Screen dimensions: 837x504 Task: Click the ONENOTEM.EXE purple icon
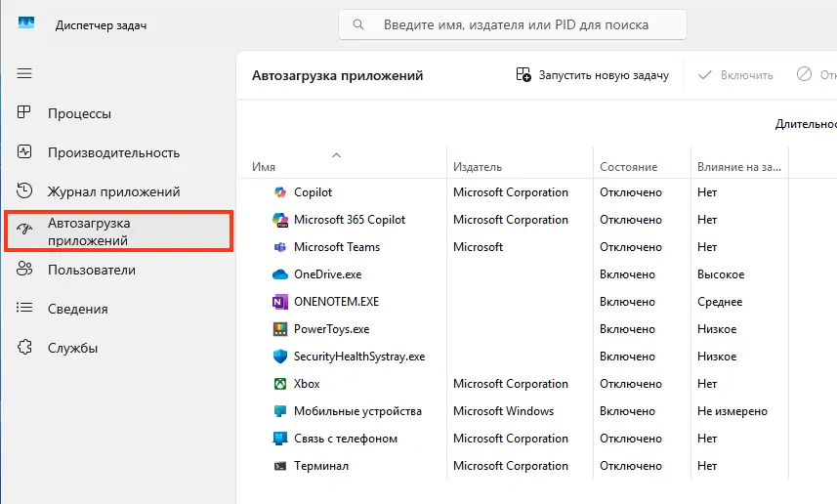click(x=279, y=302)
